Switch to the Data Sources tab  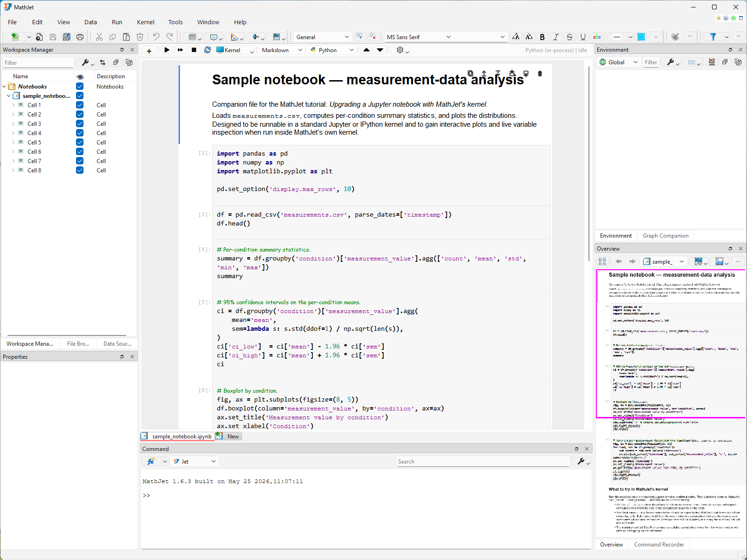tap(118, 344)
